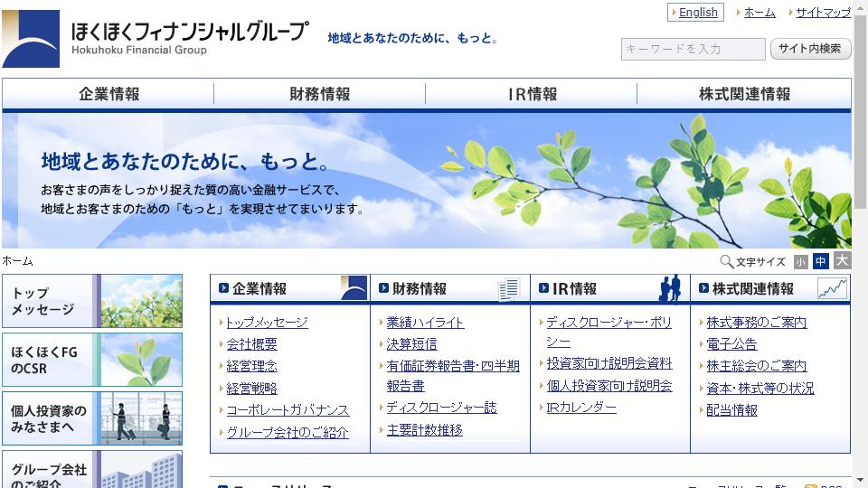The height and width of the screenshot is (488, 868).
Task: Open the 電子公告 link
Action: tap(731, 344)
